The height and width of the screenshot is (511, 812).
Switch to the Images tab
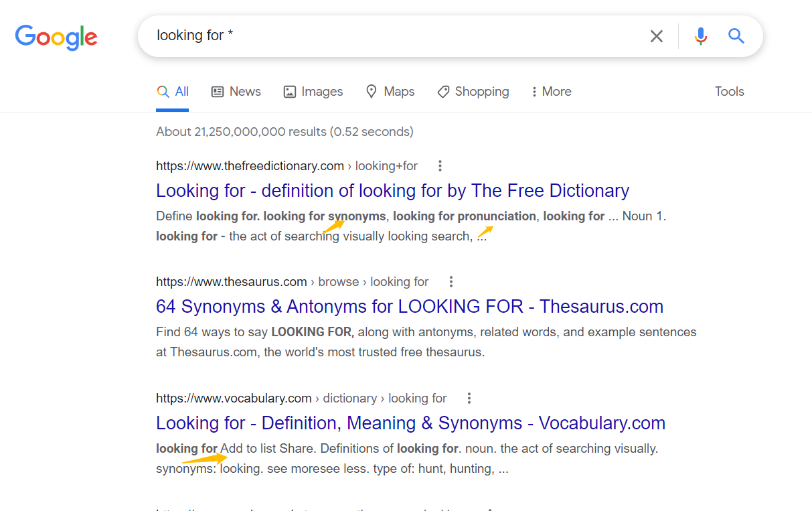pyautogui.click(x=313, y=92)
